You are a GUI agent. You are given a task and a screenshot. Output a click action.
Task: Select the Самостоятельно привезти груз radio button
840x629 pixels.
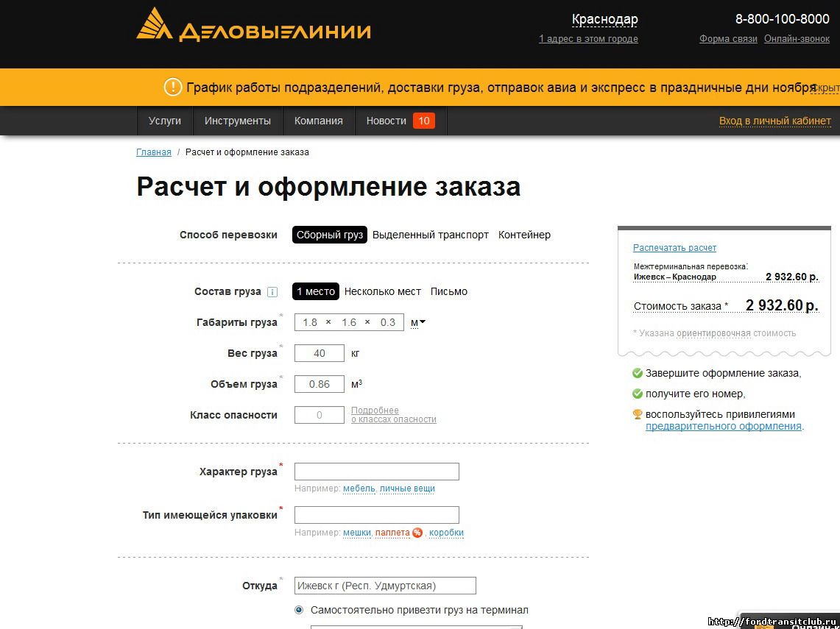(x=299, y=610)
